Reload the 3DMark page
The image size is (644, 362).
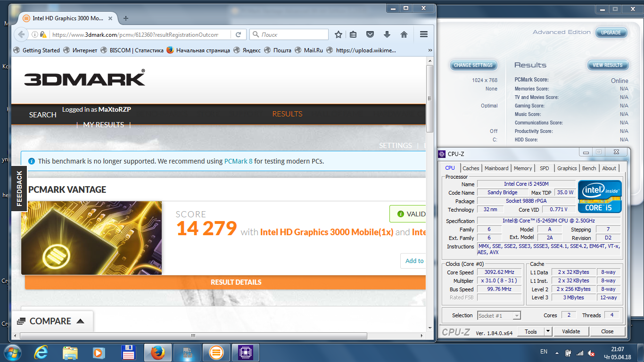[239, 34]
